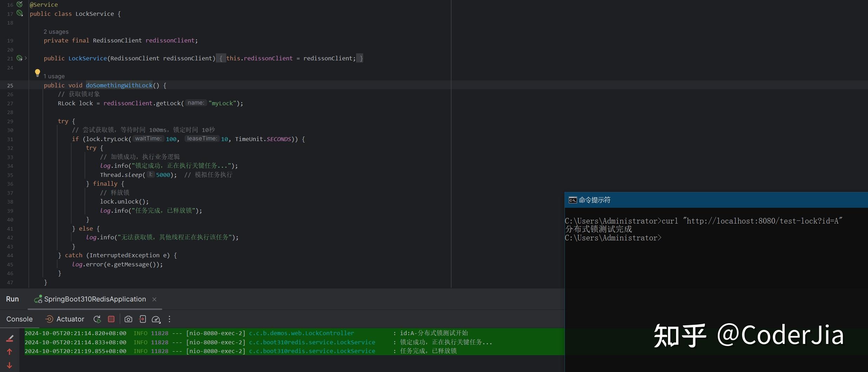
Task: Expand the folded LockService constructor with the gutter chevron
Action: click(26, 58)
